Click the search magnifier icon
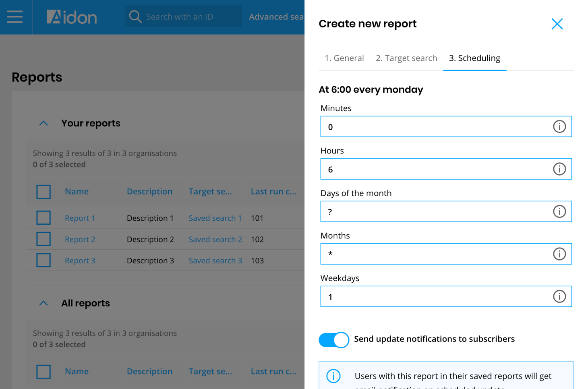This screenshot has height=389, width=588. coord(135,17)
